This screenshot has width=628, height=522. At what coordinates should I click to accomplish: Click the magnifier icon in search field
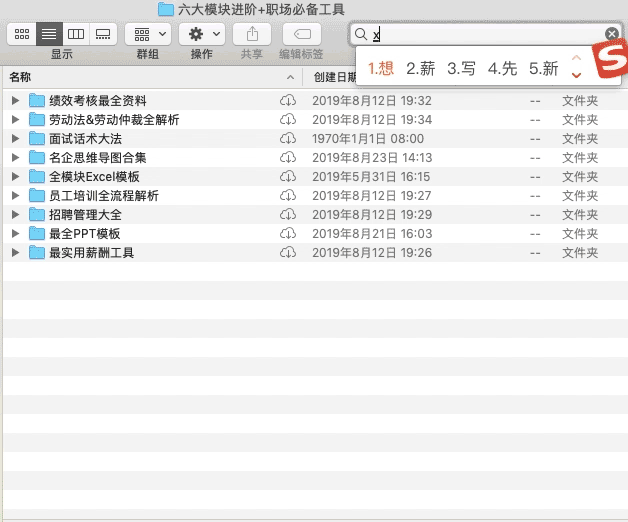point(361,34)
